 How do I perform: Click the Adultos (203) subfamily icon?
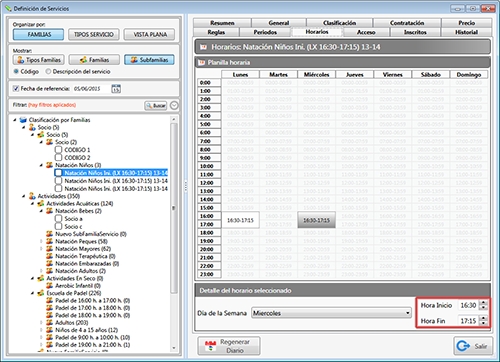[49, 322]
